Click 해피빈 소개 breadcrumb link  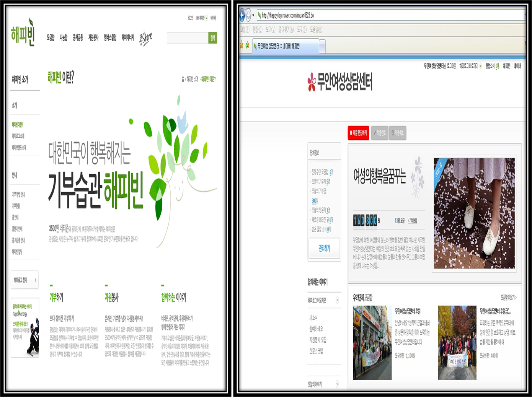[193, 79]
